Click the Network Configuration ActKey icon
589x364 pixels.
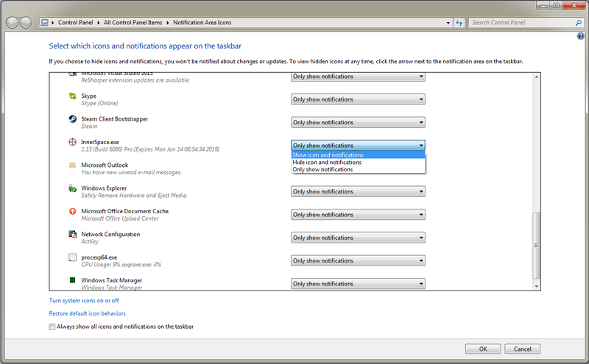click(x=72, y=234)
